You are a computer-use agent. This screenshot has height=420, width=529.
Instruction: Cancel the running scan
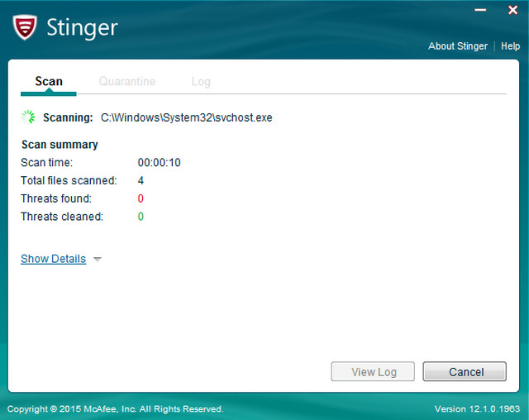click(465, 371)
